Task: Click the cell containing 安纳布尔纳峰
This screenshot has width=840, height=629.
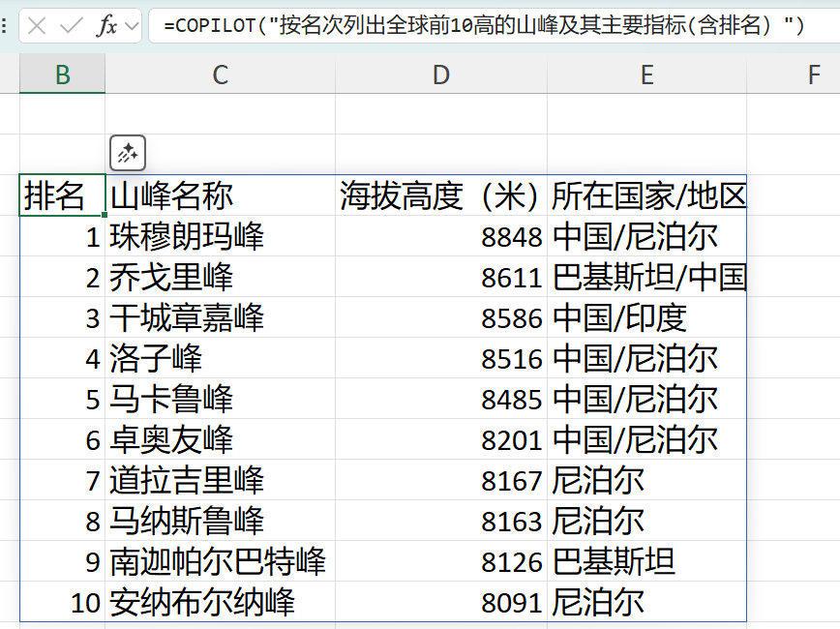Action: (220, 603)
